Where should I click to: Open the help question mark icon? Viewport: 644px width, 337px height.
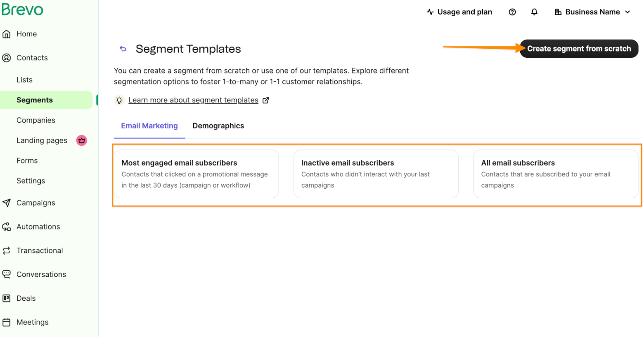(x=512, y=12)
